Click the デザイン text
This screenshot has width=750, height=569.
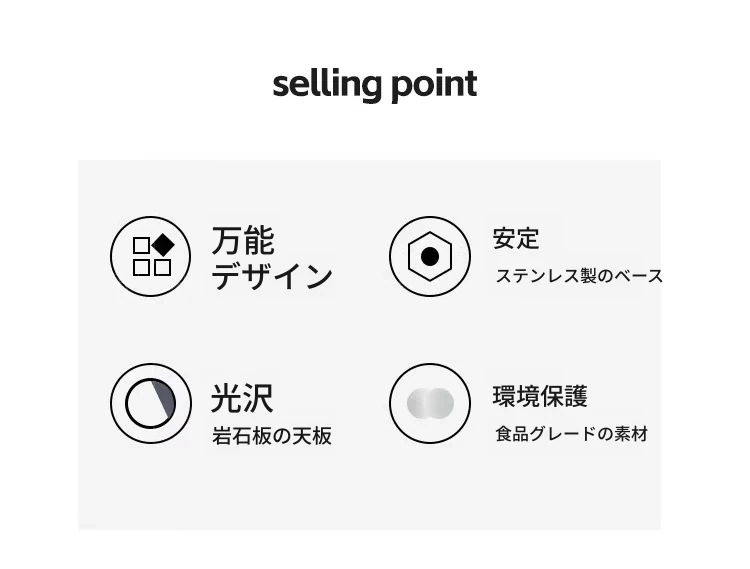(x=272, y=276)
